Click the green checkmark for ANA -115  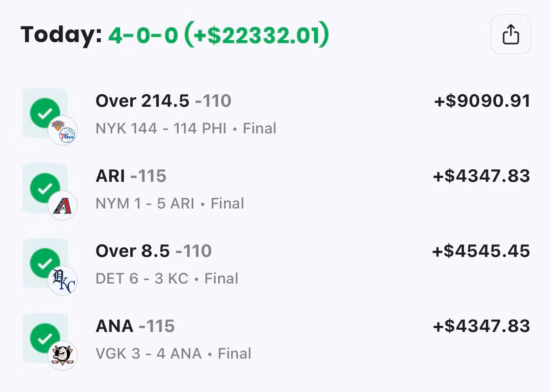[45, 338]
